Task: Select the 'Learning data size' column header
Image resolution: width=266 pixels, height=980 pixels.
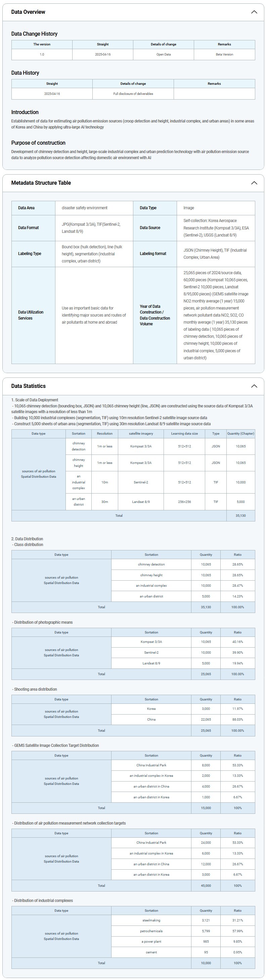Action: pyautogui.click(x=184, y=434)
